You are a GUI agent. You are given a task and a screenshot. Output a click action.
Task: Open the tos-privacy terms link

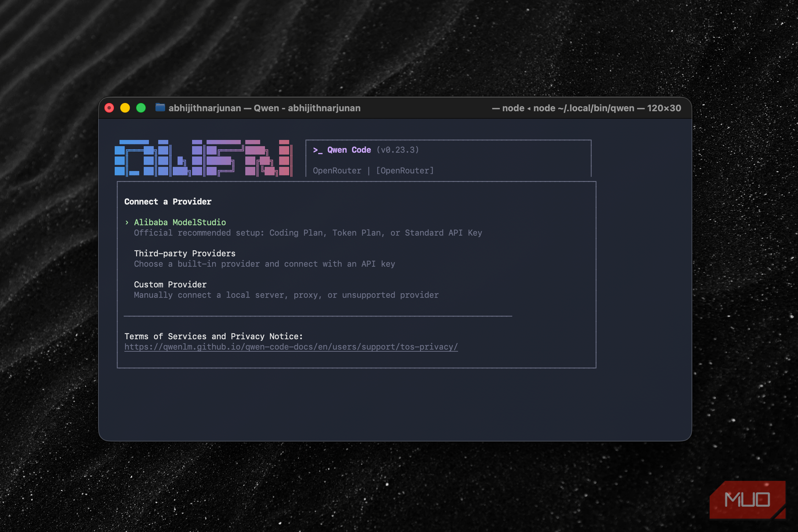click(x=291, y=347)
